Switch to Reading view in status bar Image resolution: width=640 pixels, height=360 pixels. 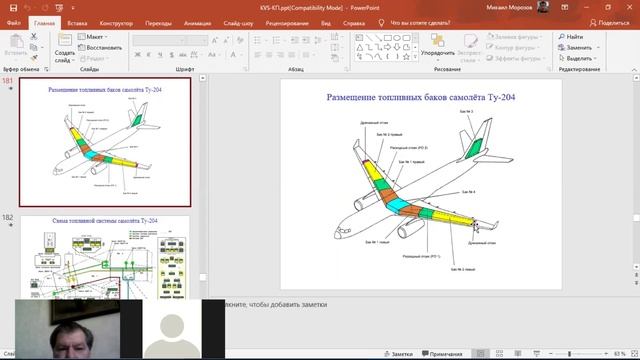(x=518, y=353)
